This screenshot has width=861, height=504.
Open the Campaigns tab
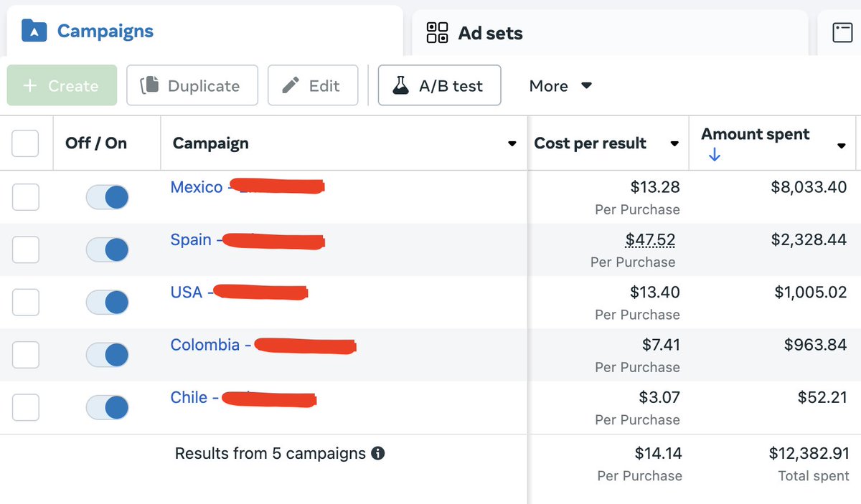click(105, 32)
